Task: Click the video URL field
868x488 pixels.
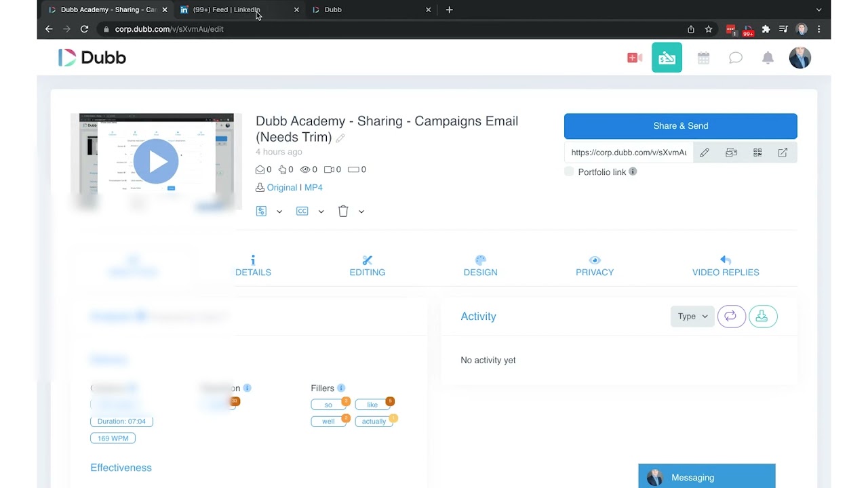Action: click(x=629, y=152)
